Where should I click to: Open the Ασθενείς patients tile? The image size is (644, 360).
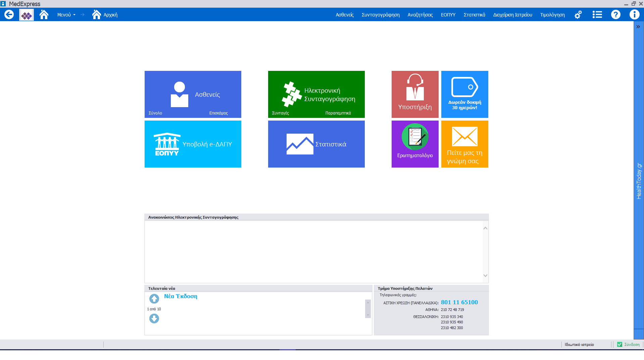click(x=193, y=94)
